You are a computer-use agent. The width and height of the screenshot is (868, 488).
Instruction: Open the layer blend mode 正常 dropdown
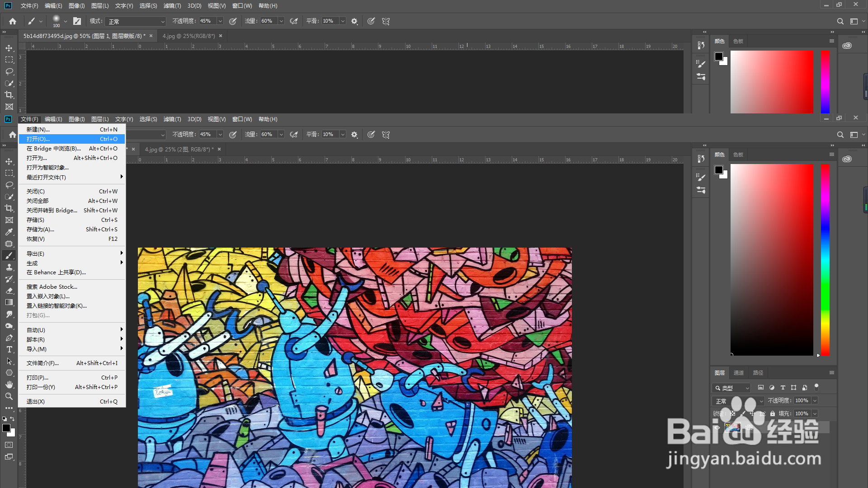click(x=738, y=401)
